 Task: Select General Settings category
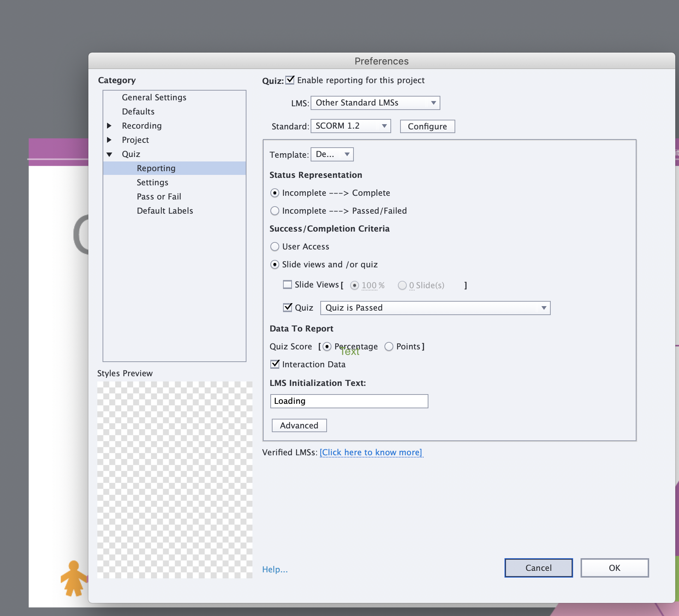pos(154,97)
